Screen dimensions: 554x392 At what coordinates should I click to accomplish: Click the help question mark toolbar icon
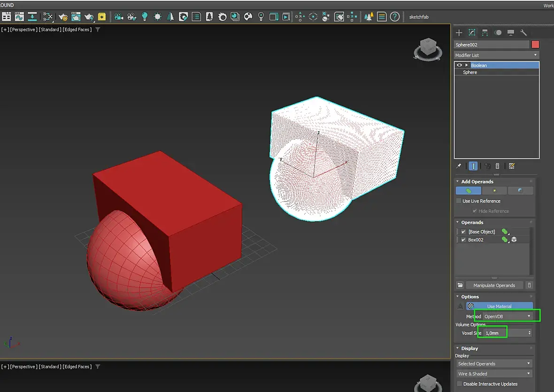[395, 17]
